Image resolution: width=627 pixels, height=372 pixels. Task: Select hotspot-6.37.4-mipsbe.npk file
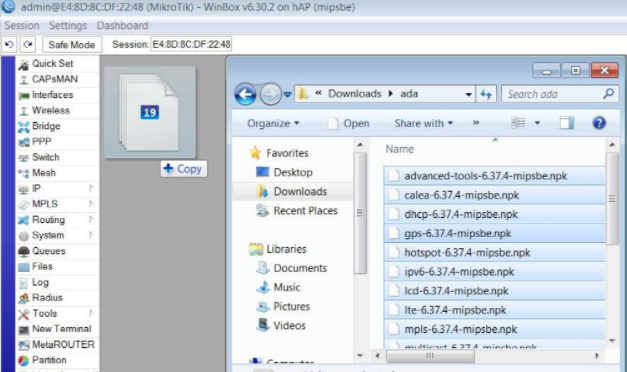(494, 253)
